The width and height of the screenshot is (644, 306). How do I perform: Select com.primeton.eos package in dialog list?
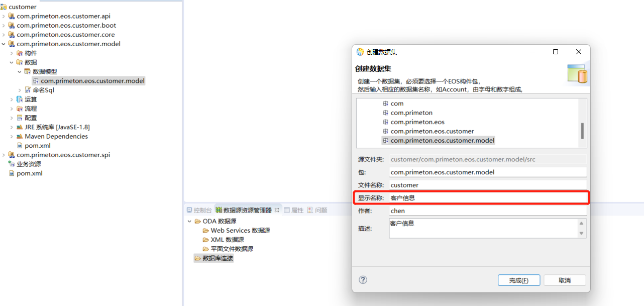[417, 122]
